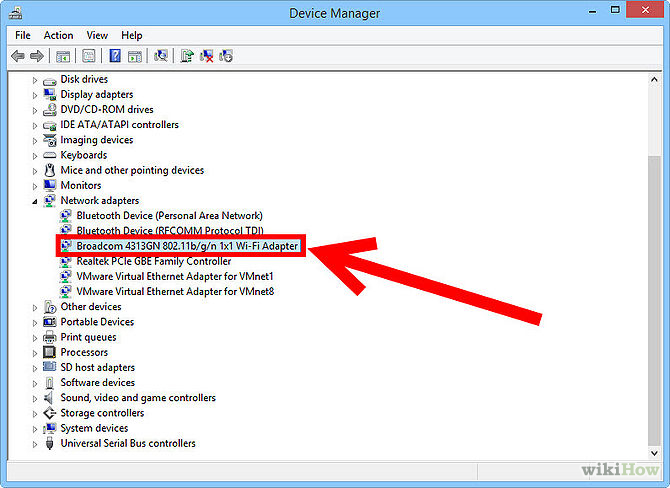Click the Other devices category icon
Screen dimensions: 670x488
(x=50, y=307)
